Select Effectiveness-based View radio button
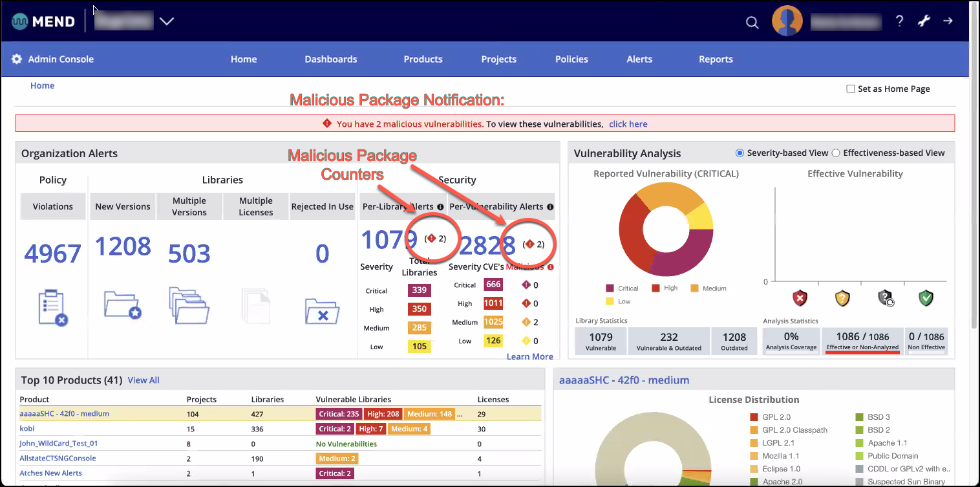This screenshot has width=980, height=487. 836,153
